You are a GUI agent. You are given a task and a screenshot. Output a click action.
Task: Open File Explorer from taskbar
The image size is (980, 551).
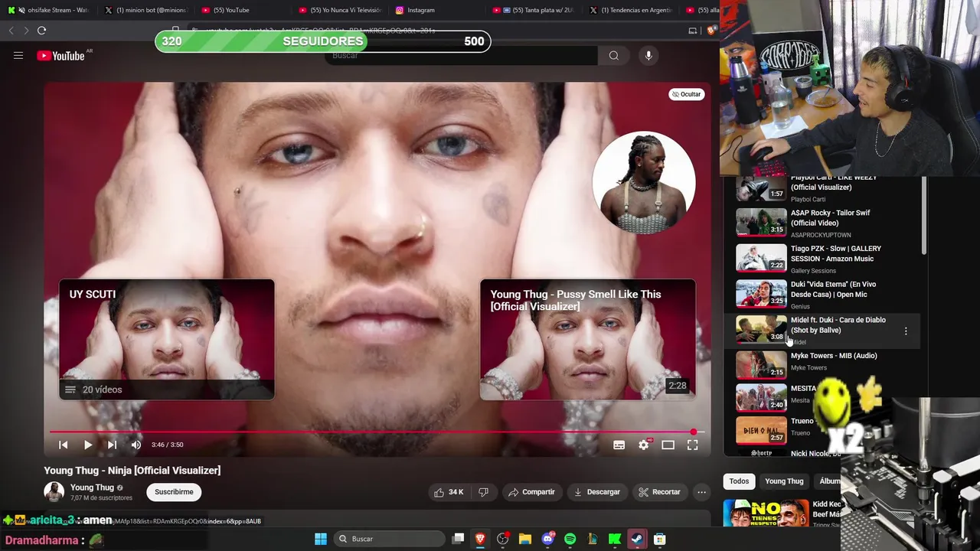[524, 539]
